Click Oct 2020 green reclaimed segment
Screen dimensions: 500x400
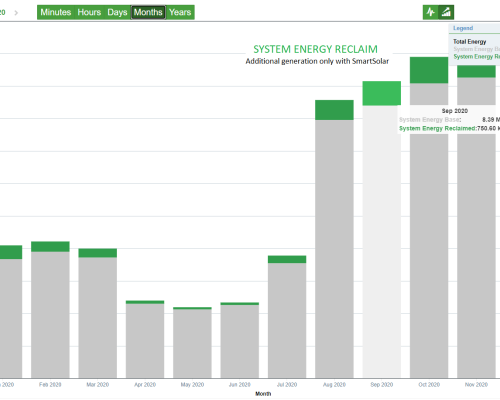(429, 70)
